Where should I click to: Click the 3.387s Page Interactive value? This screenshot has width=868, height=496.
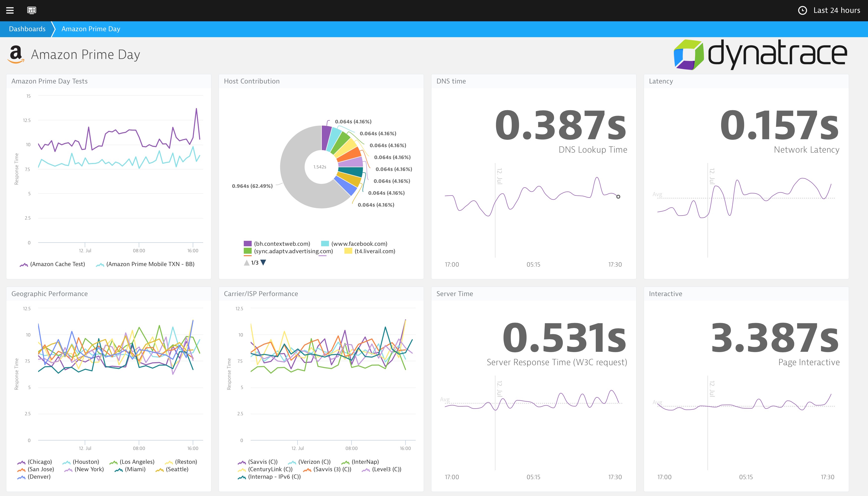tap(775, 338)
